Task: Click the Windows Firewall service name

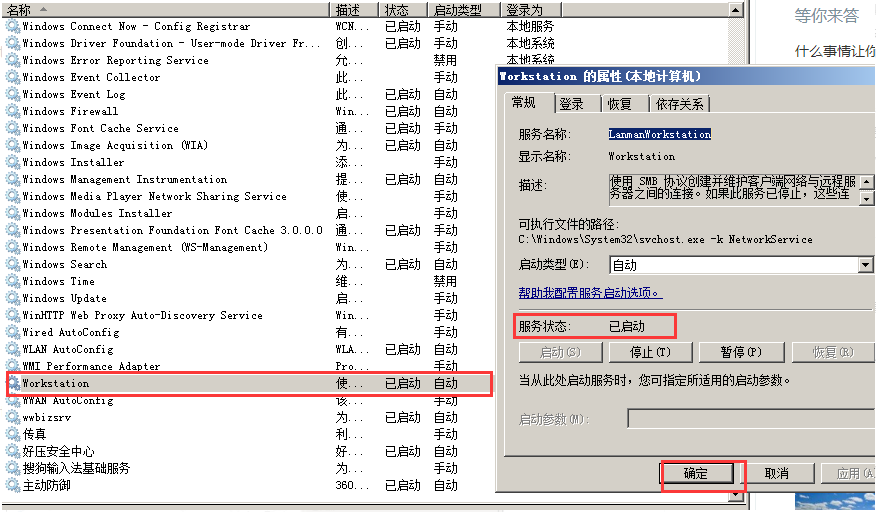Action: pos(70,111)
